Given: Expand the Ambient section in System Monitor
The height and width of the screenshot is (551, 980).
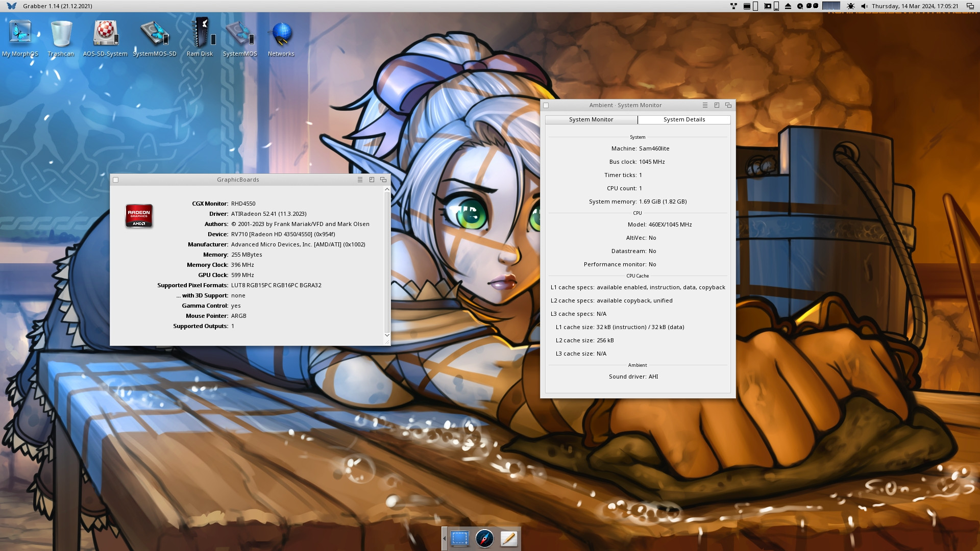Looking at the screenshot, I should (636, 365).
